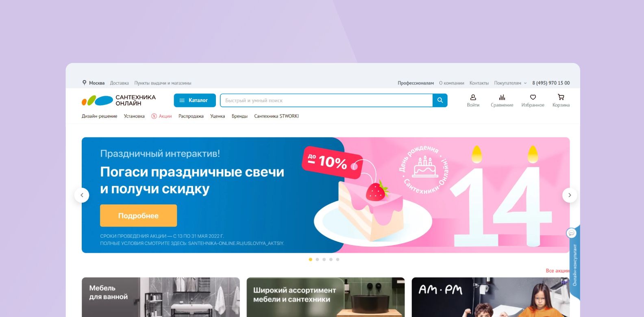
Task: Open the Корзина shopping cart icon
Action: [x=561, y=98]
